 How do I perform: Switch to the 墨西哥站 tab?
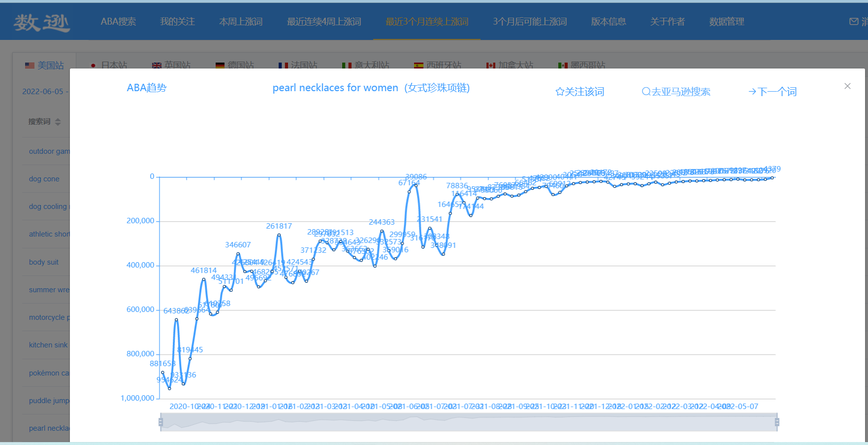tap(582, 66)
